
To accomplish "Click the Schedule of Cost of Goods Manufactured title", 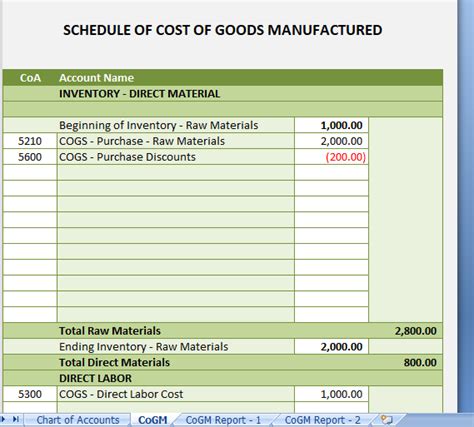I will tap(223, 30).
